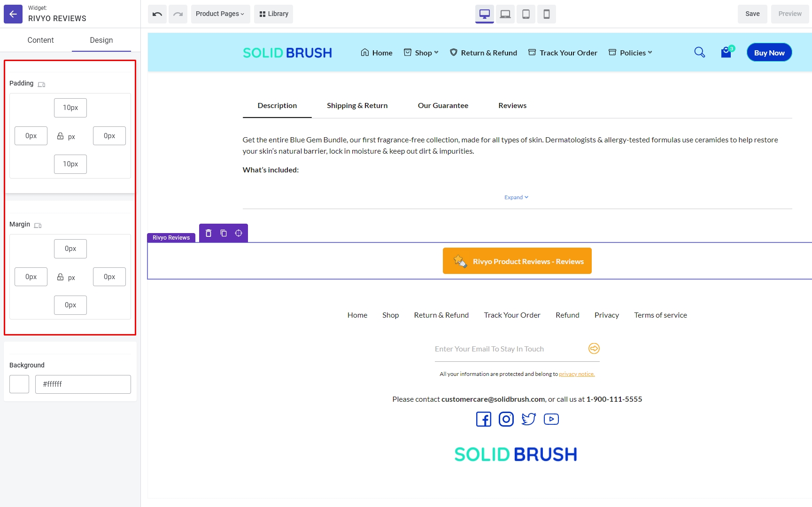Click the footer Privacy link
812x507 pixels.
coord(607,315)
